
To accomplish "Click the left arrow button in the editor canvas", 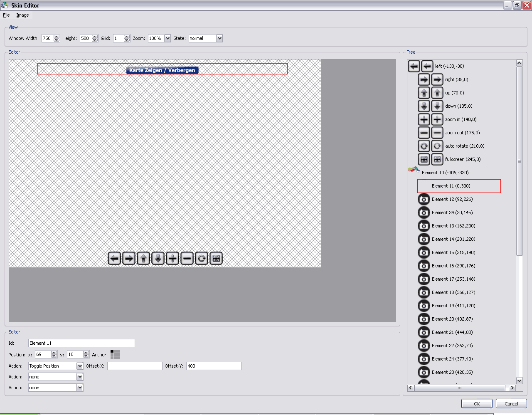I will click(x=114, y=258).
